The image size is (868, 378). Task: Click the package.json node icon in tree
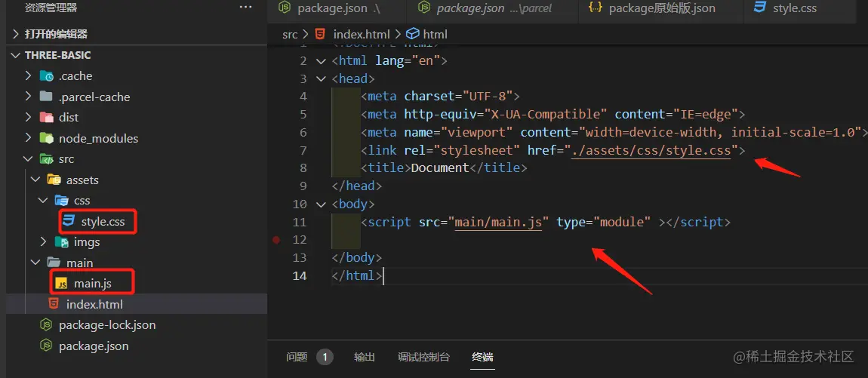pyautogui.click(x=47, y=346)
